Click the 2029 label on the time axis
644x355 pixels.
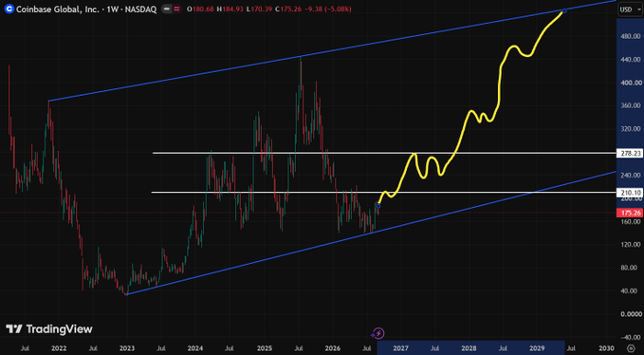pyautogui.click(x=537, y=348)
